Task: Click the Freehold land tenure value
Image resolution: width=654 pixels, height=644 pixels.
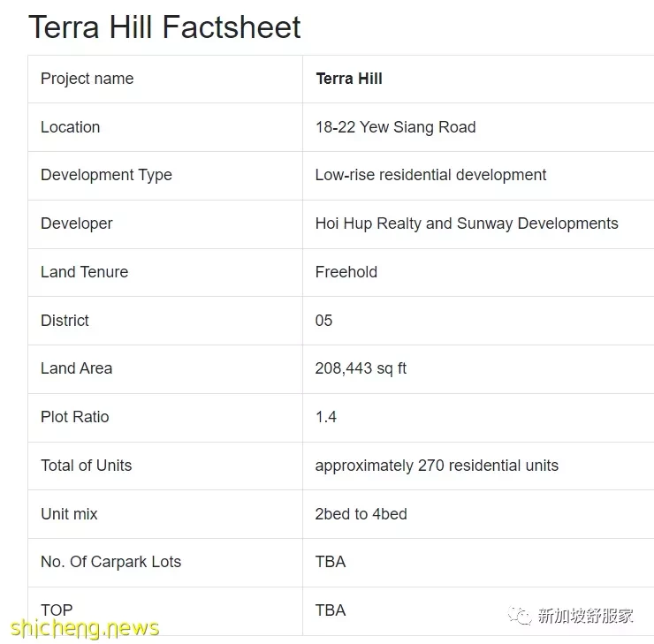Action: pyautogui.click(x=346, y=272)
